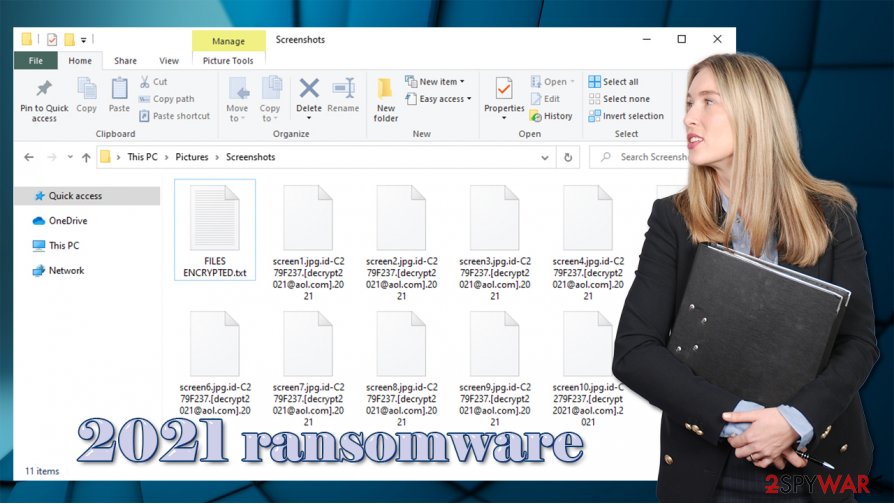Select Quick access in navigation pane
The image size is (894, 504).
(x=87, y=196)
